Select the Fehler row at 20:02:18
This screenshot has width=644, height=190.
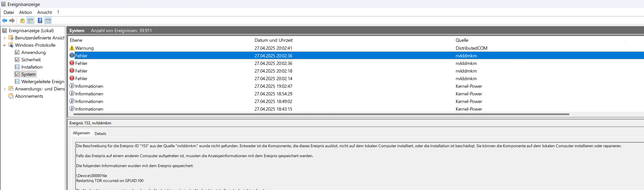356,71
